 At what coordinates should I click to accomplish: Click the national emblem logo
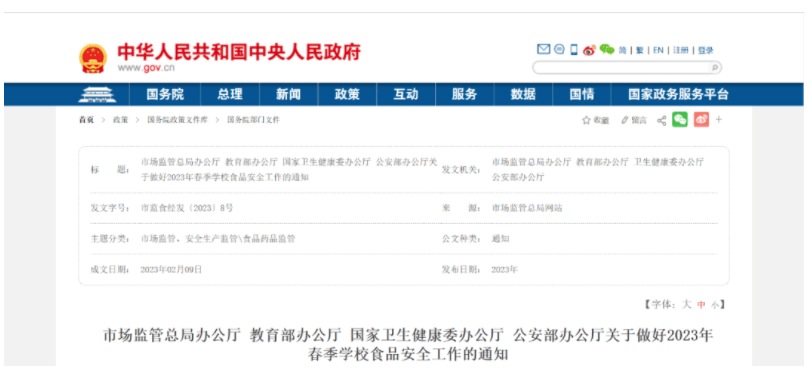pyautogui.click(x=93, y=58)
